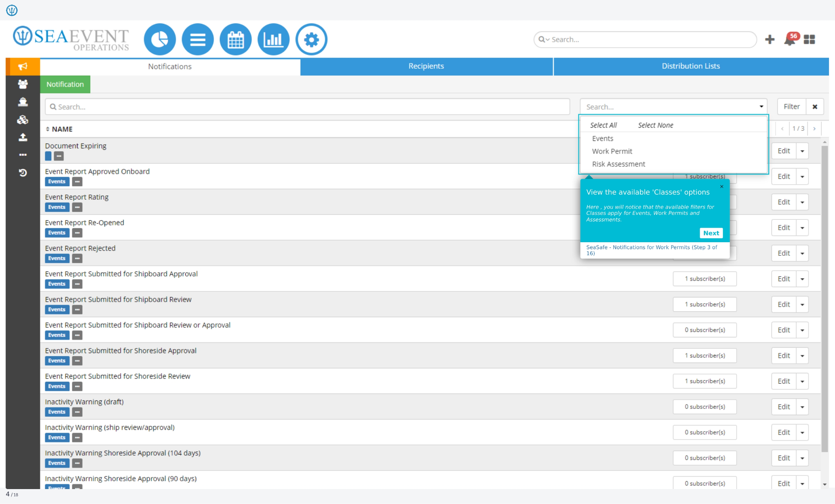Open subscribers for Shipboard Review or Approval row
Screen dimensions: 835x504
coord(705,330)
